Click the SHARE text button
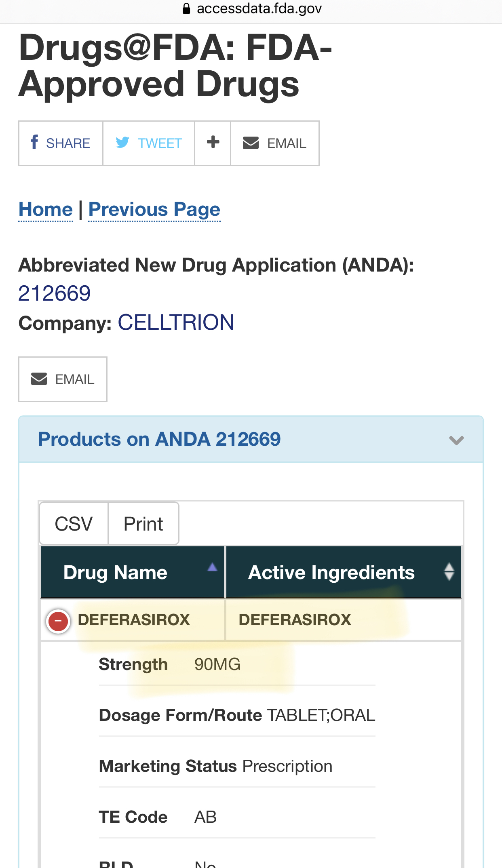Screen dimensions: 502x868 coord(68,143)
